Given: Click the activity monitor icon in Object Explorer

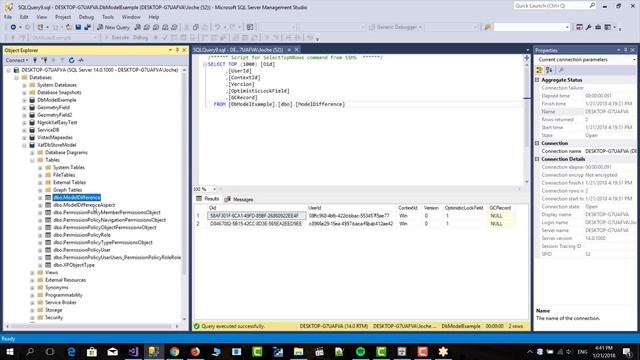Looking at the screenshot, I should (81, 60).
